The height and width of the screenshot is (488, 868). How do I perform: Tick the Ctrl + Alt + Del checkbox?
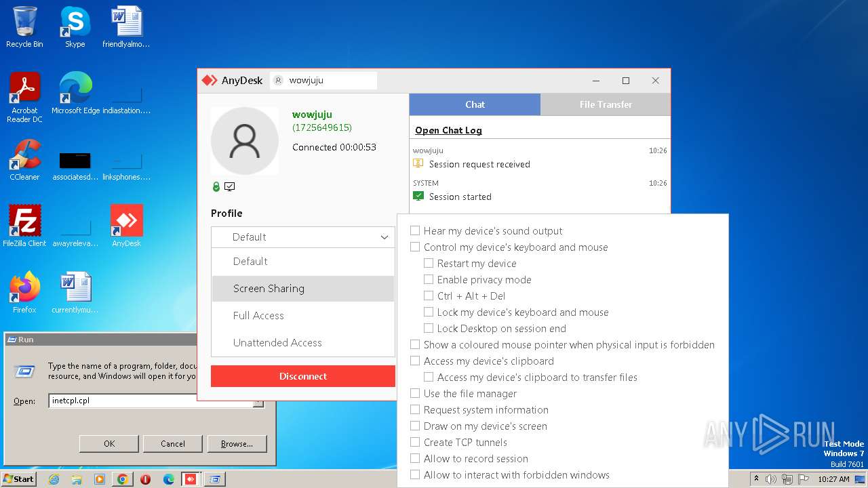429,296
